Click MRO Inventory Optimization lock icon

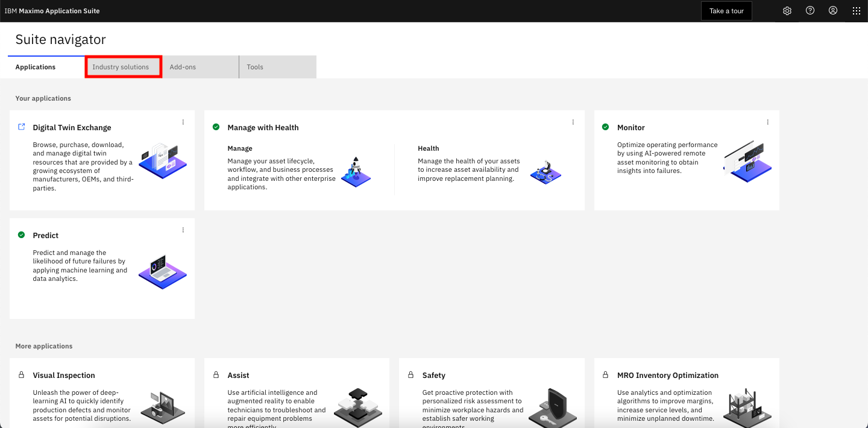(606, 375)
